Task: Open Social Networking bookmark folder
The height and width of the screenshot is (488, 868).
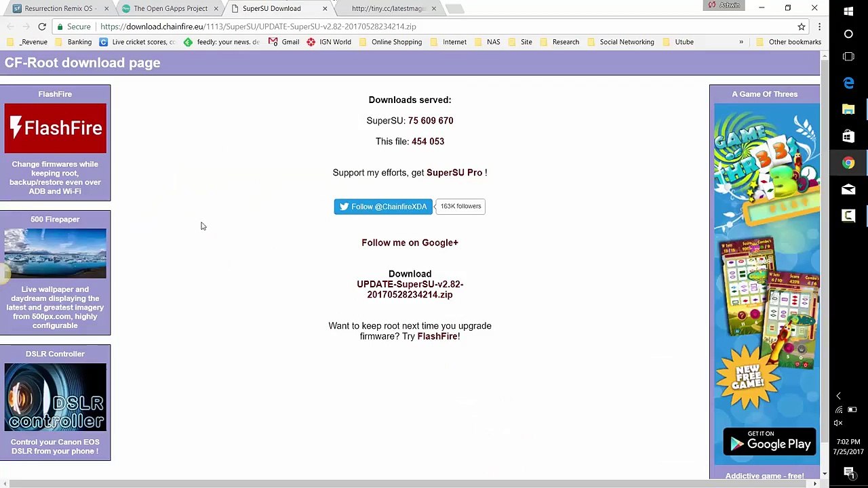Action: tap(620, 42)
